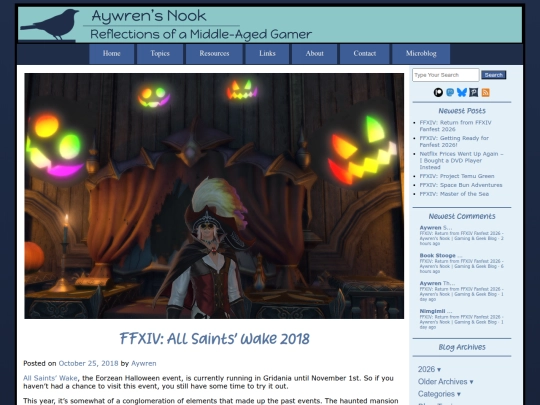
Task: Click the blackbird site logo
Action: pyautogui.click(x=50, y=25)
